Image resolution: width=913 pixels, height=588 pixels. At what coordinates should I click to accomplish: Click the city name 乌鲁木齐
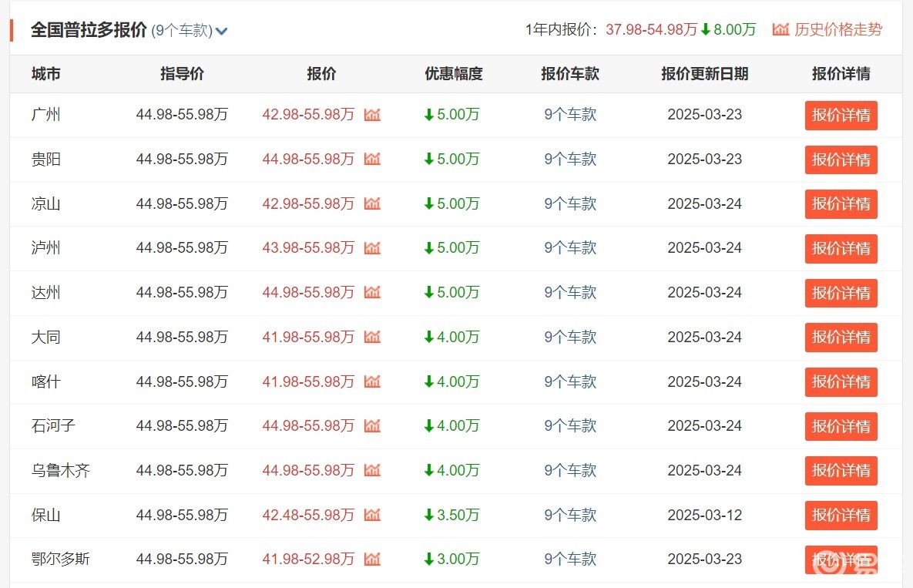pyautogui.click(x=61, y=470)
